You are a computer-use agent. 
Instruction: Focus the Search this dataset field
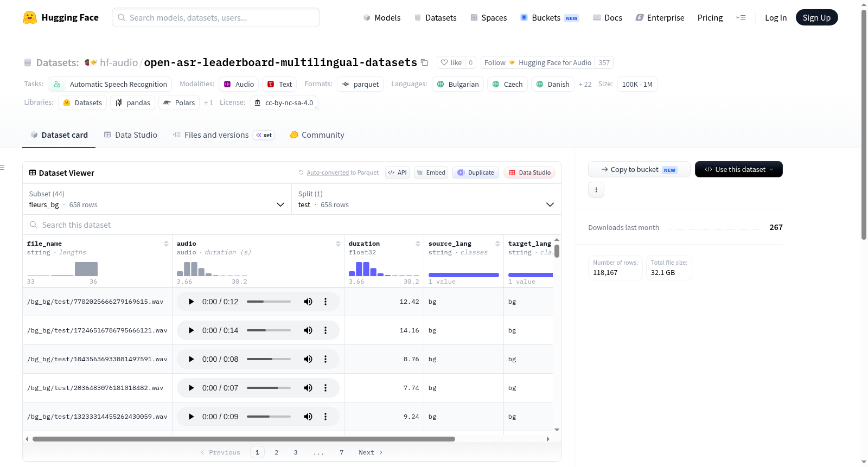coord(292,225)
